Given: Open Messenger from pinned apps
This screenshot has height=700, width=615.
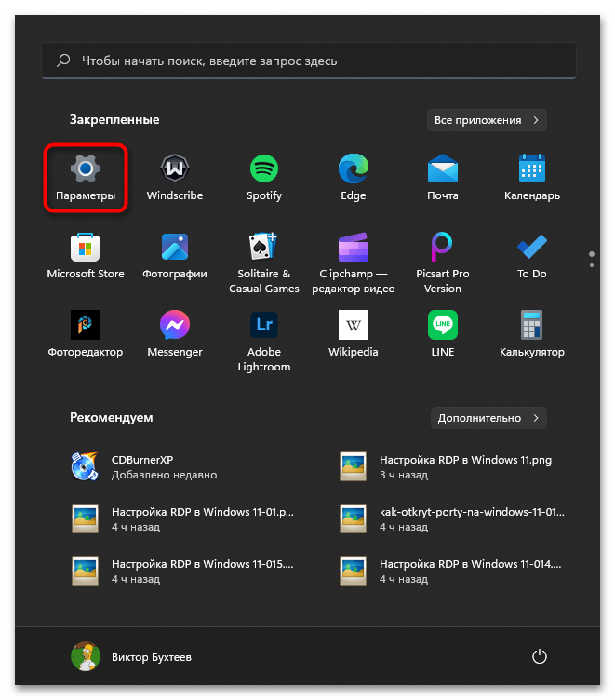Looking at the screenshot, I should click(x=175, y=334).
